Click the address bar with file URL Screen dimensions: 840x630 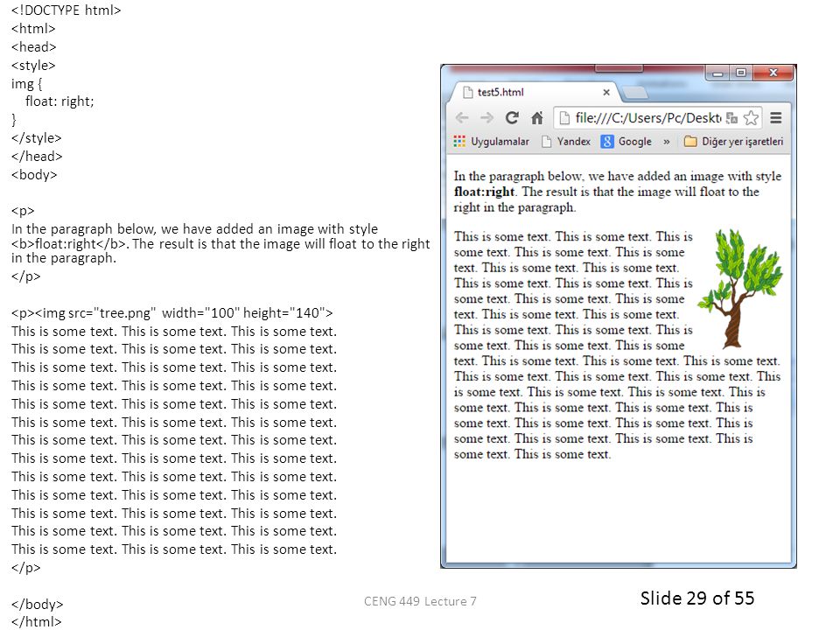[648, 118]
